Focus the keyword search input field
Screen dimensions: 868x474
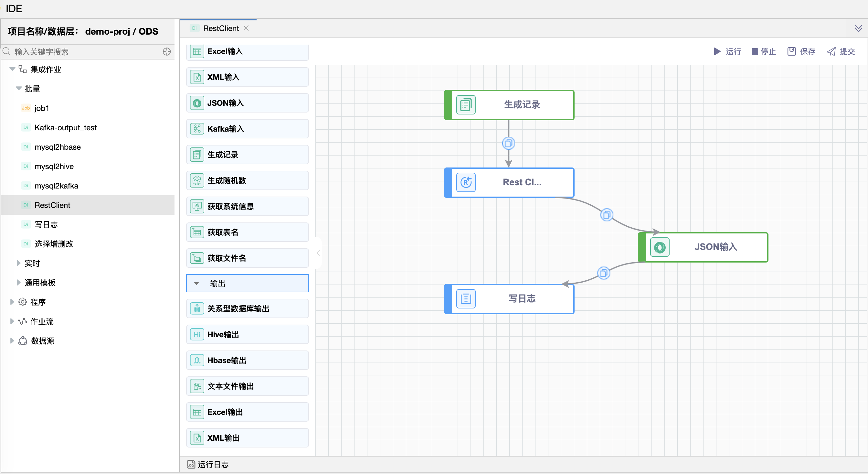coord(84,52)
